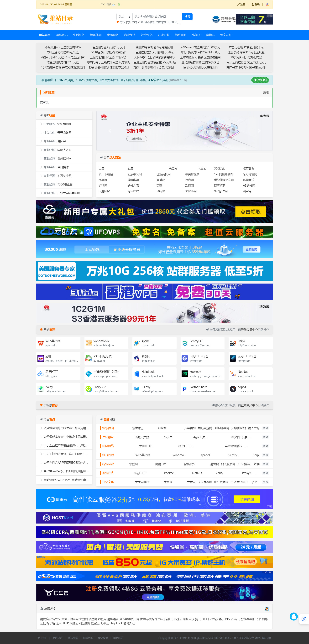The image size is (309, 644).
Task: Open 最新资讯 nav item
Action: point(62,35)
